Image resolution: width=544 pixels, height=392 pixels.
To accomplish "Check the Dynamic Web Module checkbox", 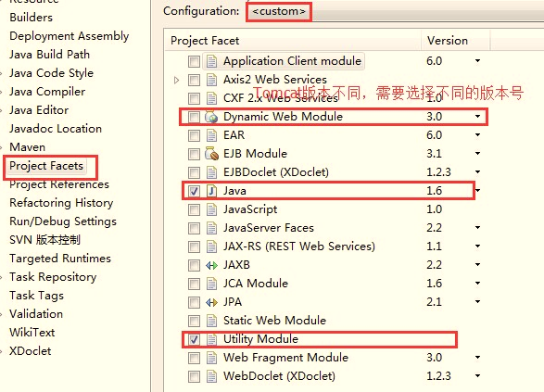I will (194, 118).
